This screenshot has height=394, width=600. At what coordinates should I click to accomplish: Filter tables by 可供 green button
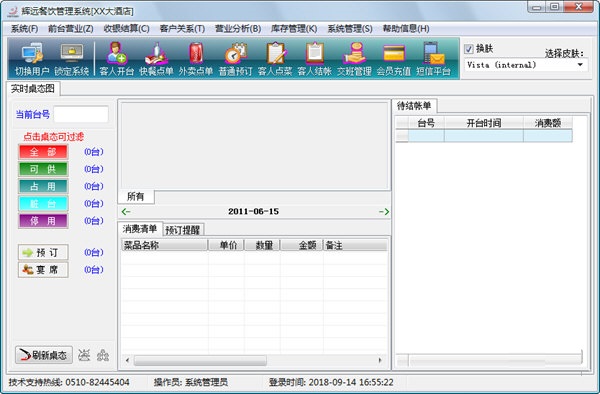coord(43,169)
